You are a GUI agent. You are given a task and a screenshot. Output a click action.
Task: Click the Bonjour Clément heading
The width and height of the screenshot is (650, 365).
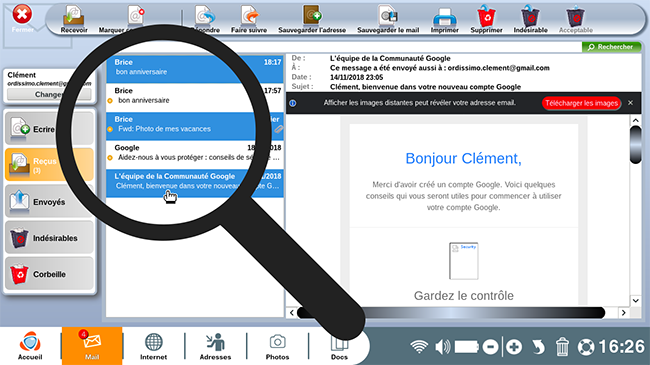pos(463,158)
